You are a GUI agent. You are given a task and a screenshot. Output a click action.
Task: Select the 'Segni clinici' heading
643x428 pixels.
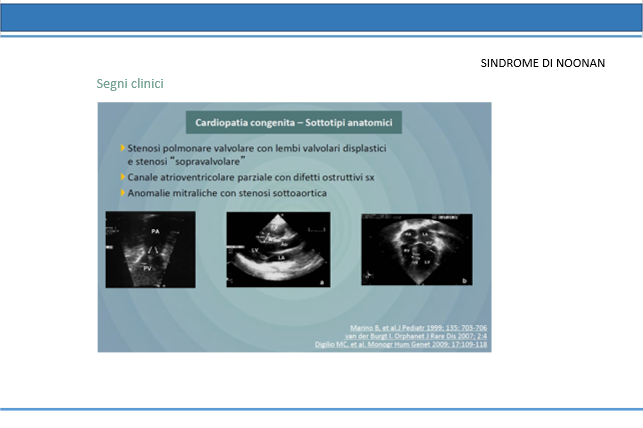pyautogui.click(x=130, y=84)
